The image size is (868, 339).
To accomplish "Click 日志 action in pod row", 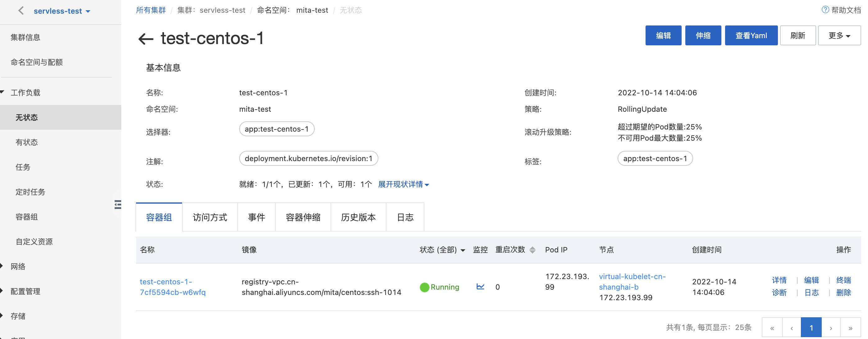I will click(x=811, y=292).
